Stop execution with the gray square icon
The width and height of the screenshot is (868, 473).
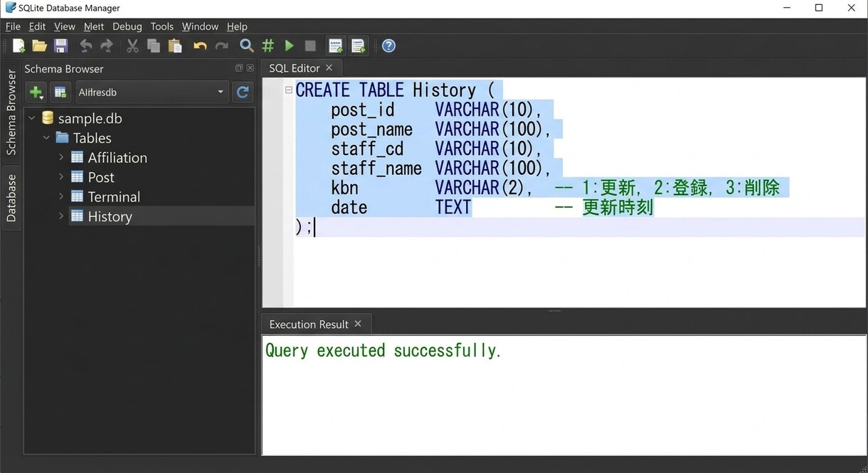pos(310,46)
